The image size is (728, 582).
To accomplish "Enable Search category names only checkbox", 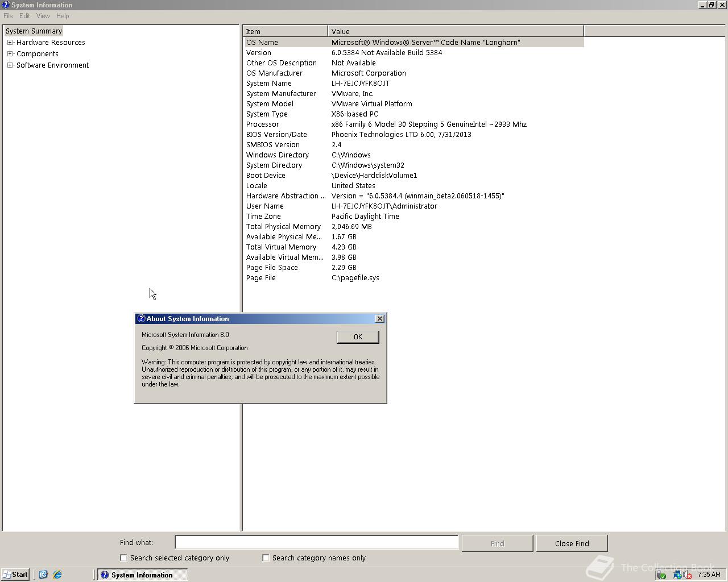I will pos(266,558).
